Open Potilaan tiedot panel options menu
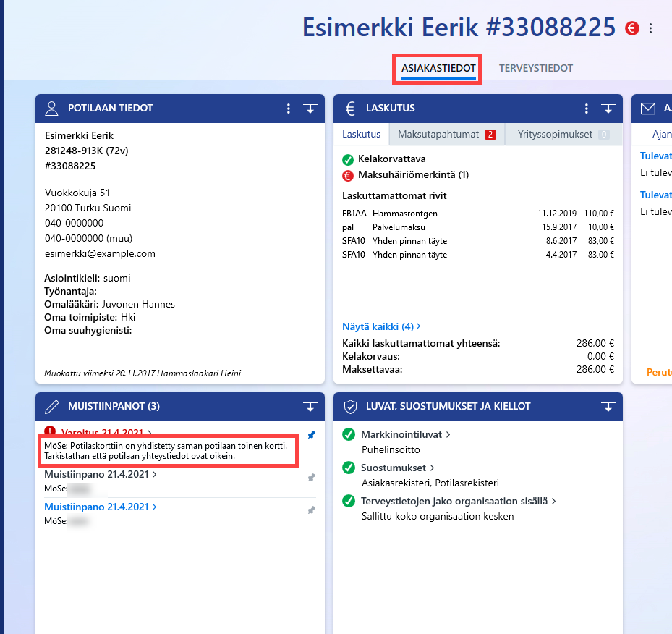The image size is (672, 634). [x=289, y=109]
